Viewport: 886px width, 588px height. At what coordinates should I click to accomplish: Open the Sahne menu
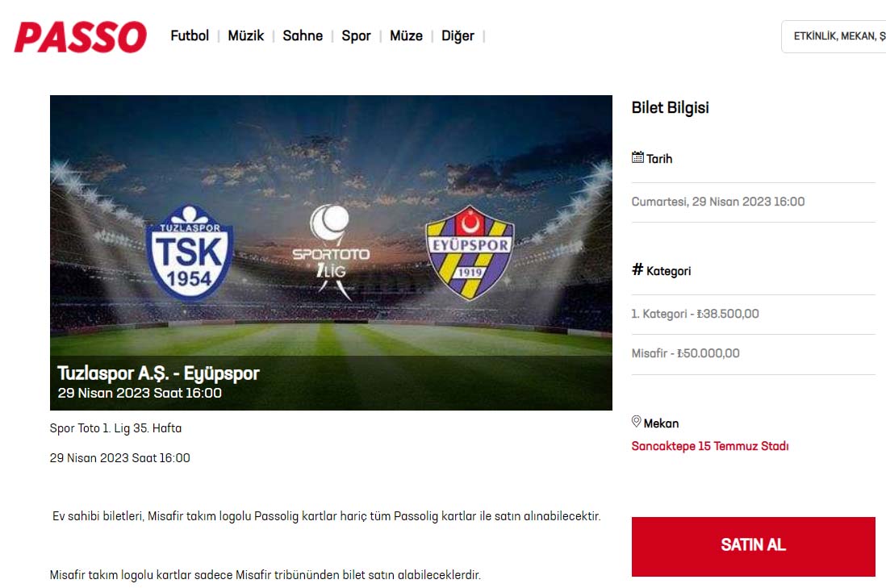303,35
